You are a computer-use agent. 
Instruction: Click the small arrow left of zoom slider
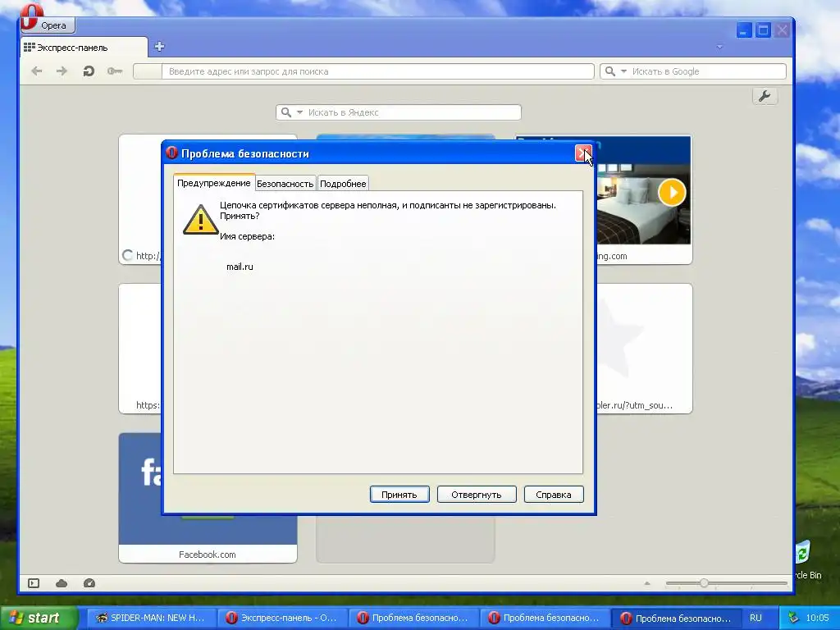[647, 583]
